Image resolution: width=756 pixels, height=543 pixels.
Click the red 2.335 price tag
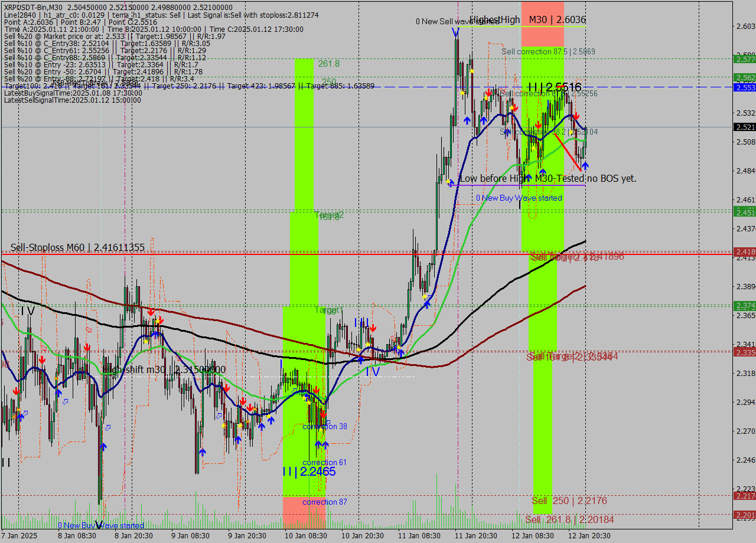pyautogui.click(x=745, y=352)
